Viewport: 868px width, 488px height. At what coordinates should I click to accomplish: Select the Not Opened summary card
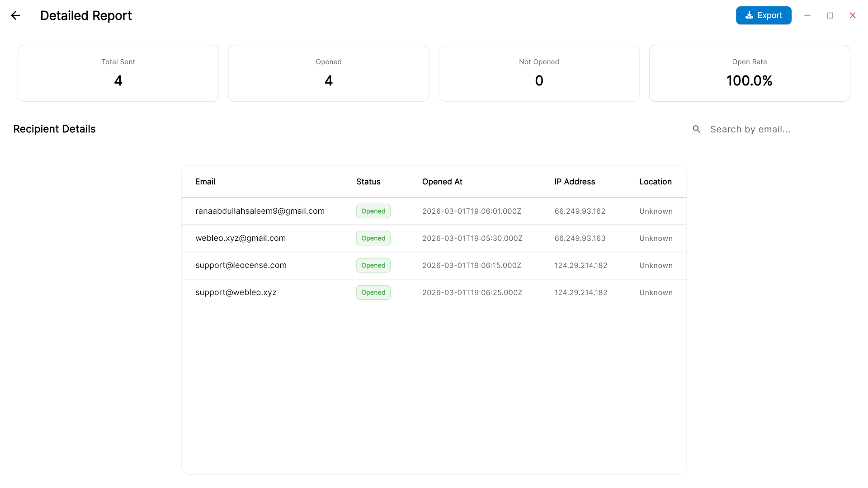pyautogui.click(x=539, y=73)
